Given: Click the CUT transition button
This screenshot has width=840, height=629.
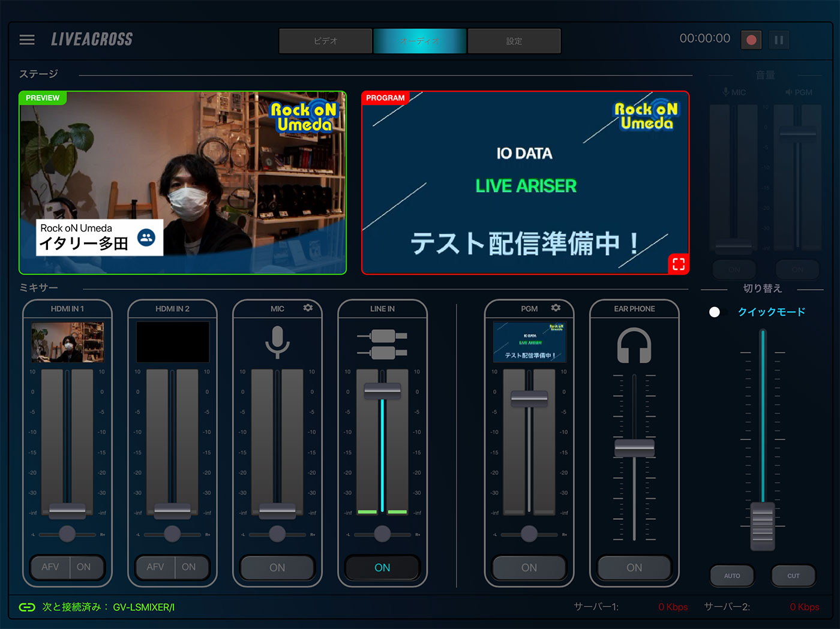Looking at the screenshot, I should point(793,576).
